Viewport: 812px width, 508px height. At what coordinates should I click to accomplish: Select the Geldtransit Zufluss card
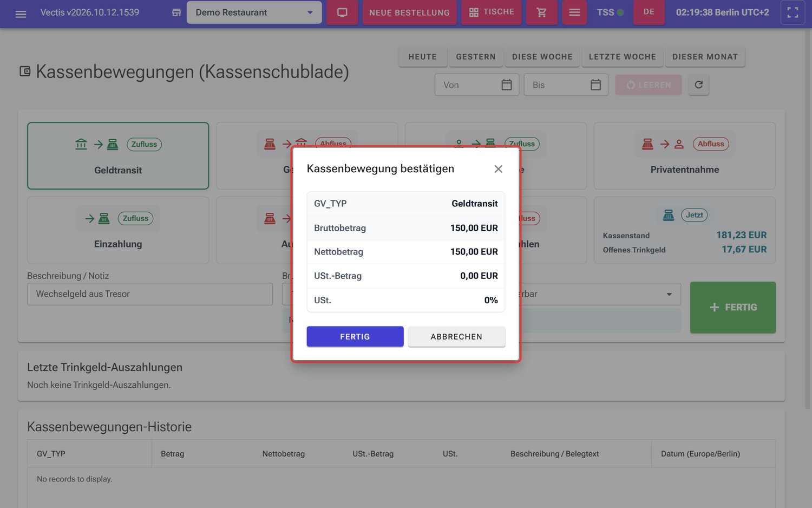point(118,156)
